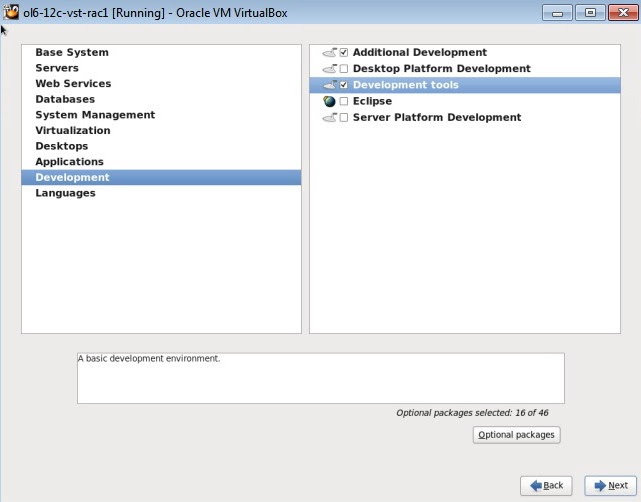The width and height of the screenshot is (641, 502).
Task: Select the Web Services category
Action: coord(161,83)
